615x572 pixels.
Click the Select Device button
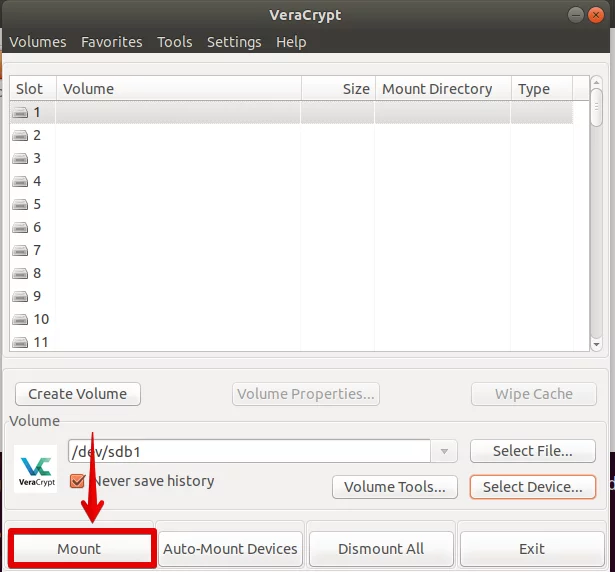pyautogui.click(x=533, y=487)
